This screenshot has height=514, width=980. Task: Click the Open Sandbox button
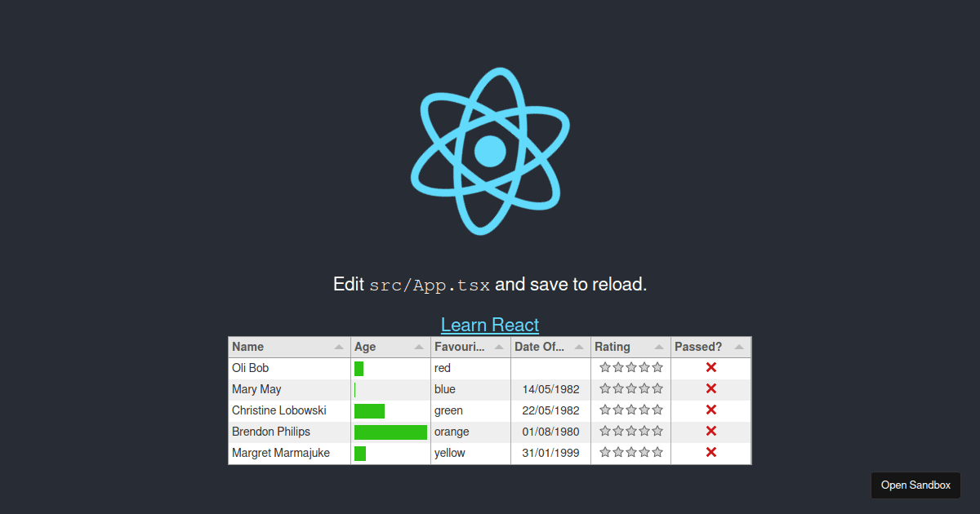[x=915, y=485]
